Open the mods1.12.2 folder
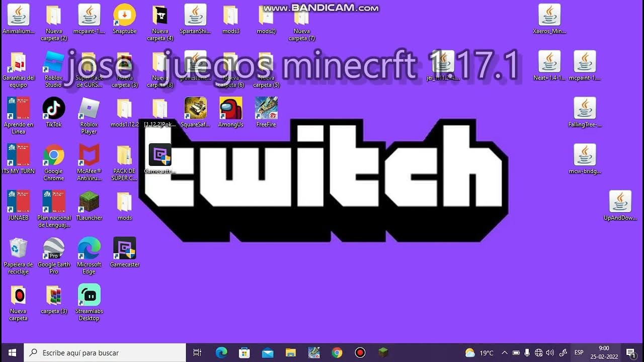Image resolution: width=644 pixels, height=362 pixels. click(x=124, y=109)
